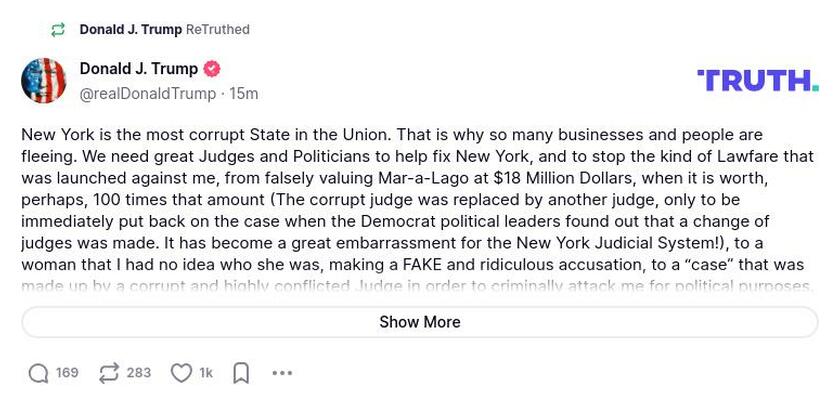Open the three-dot more options menu
The image size is (840, 406).
click(x=282, y=373)
